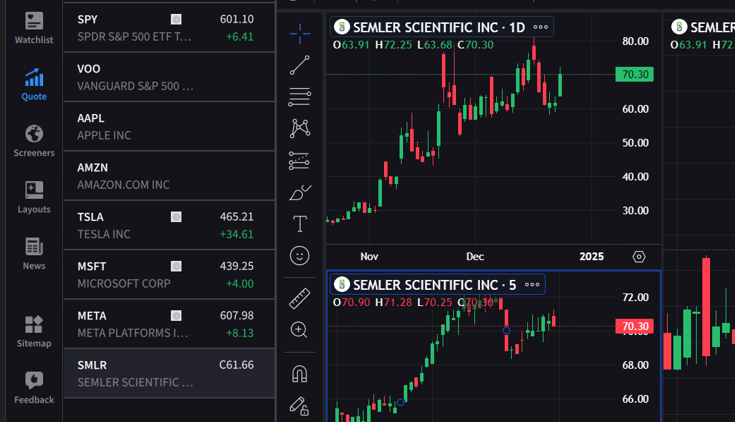
Task: Click the Nov label on time axis
Action: coord(369,256)
